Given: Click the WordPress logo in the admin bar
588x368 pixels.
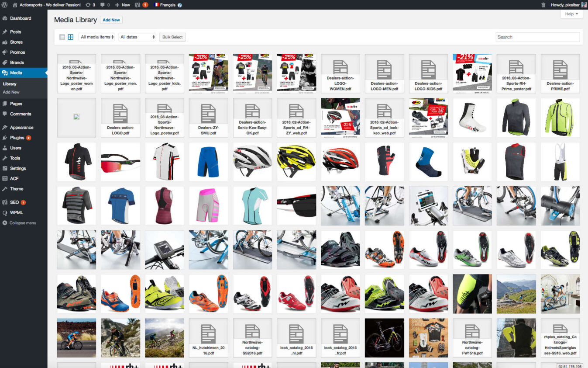Looking at the screenshot, I should coord(5,5).
